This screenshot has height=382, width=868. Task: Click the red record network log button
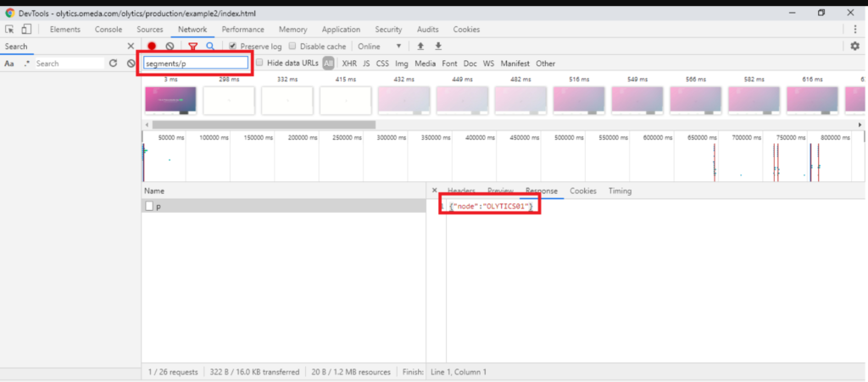tap(152, 47)
